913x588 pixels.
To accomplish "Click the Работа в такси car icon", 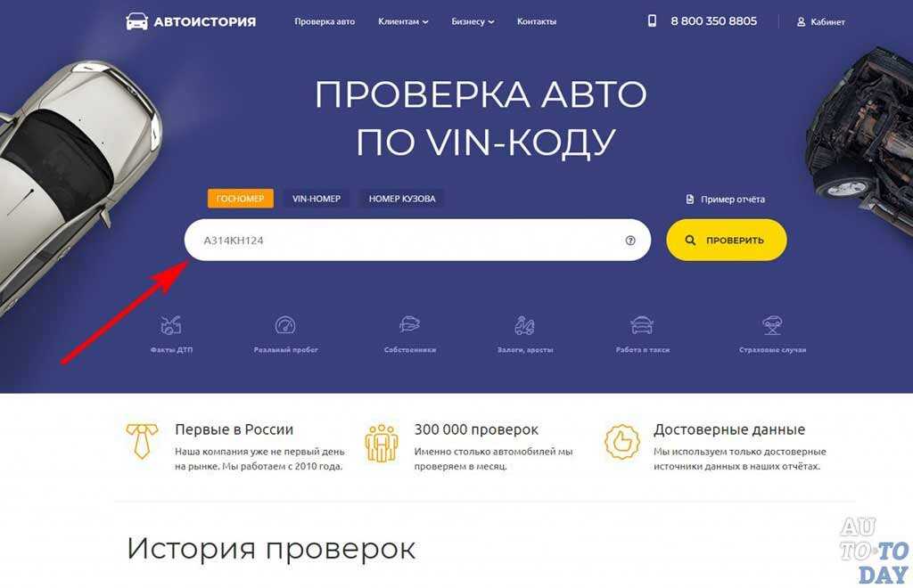I will (x=642, y=324).
